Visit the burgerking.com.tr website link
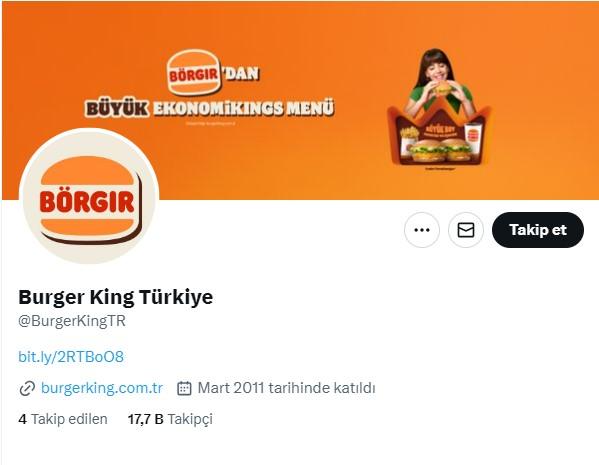The height and width of the screenshot is (465, 599). pos(102,388)
